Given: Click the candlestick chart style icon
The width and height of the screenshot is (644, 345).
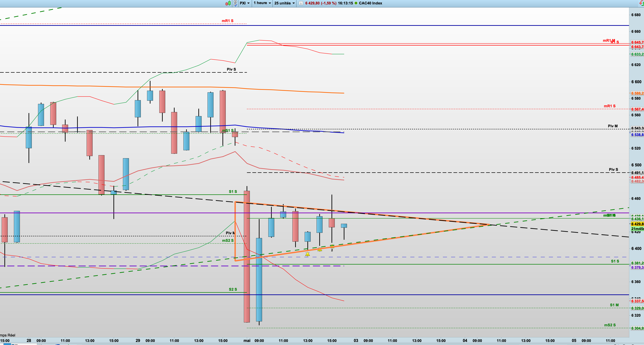Looking at the screenshot, I should point(228,3).
